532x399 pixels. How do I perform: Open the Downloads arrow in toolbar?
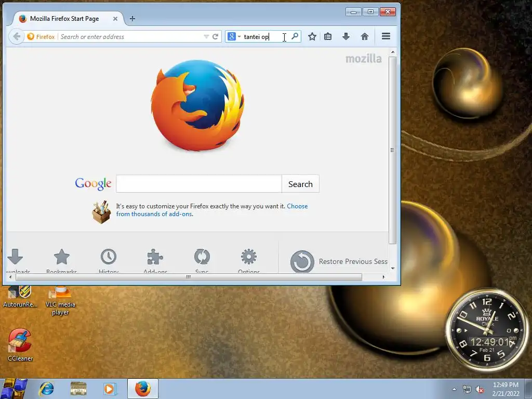pyautogui.click(x=345, y=36)
